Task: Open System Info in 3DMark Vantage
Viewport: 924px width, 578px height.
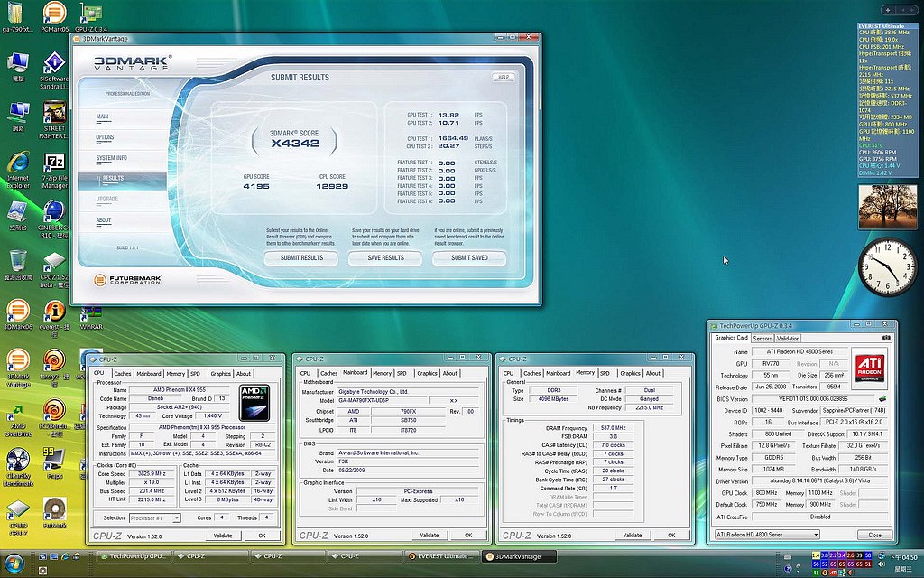Action: click(111, 158)
